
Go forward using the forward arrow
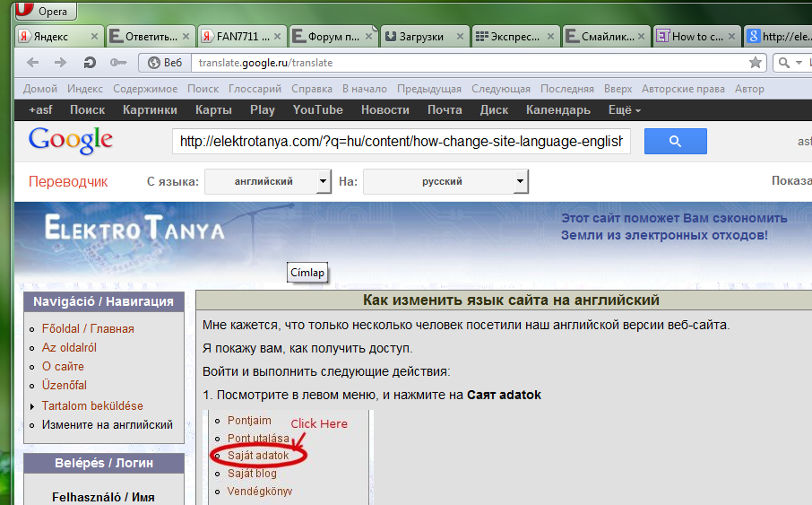[x=61, y=63]
